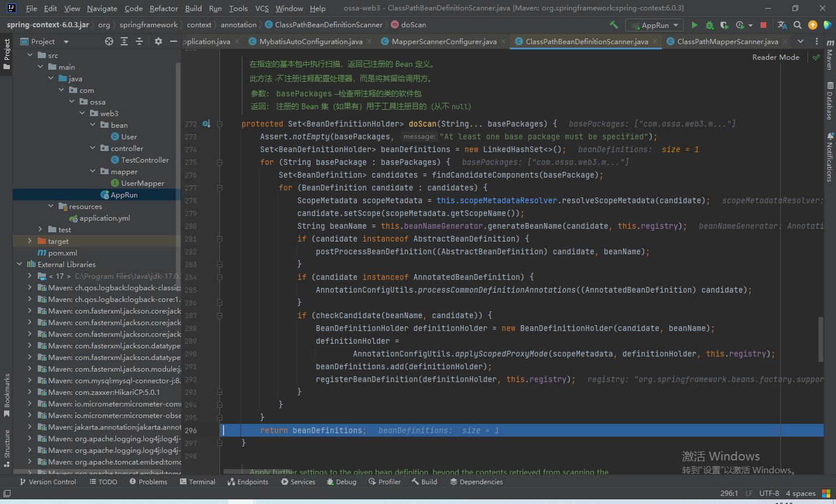
Task: Collapse the src folder
Action: point(30,55)
